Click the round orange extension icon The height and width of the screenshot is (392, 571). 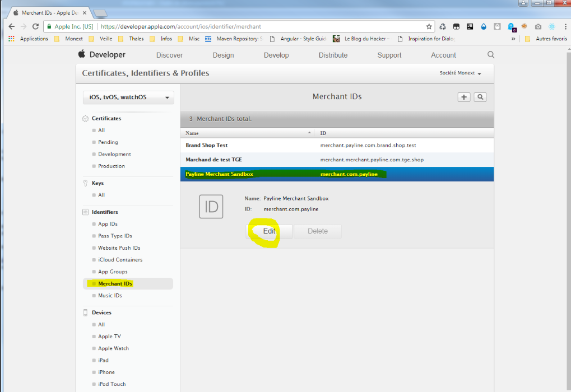coord(524,26)
